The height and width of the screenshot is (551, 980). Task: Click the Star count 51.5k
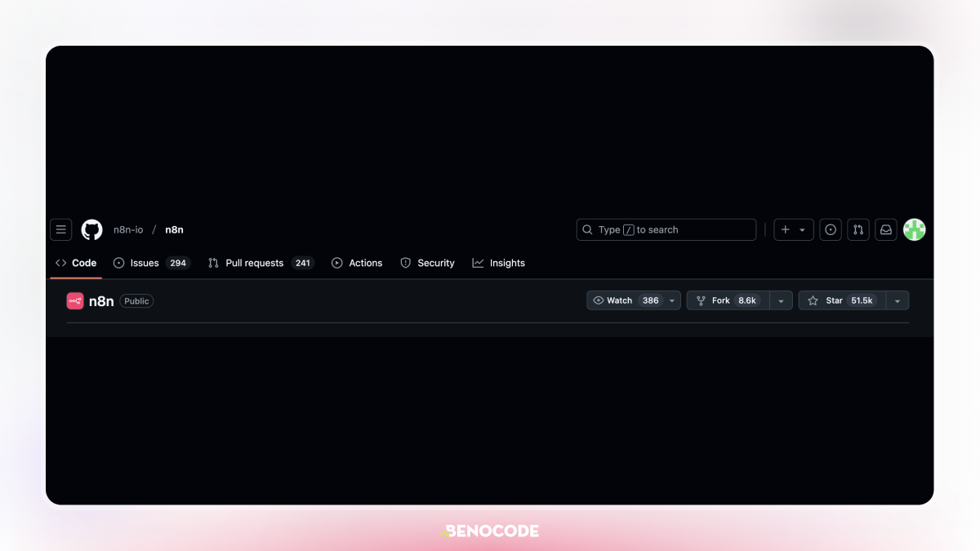(x=862, y=300)
